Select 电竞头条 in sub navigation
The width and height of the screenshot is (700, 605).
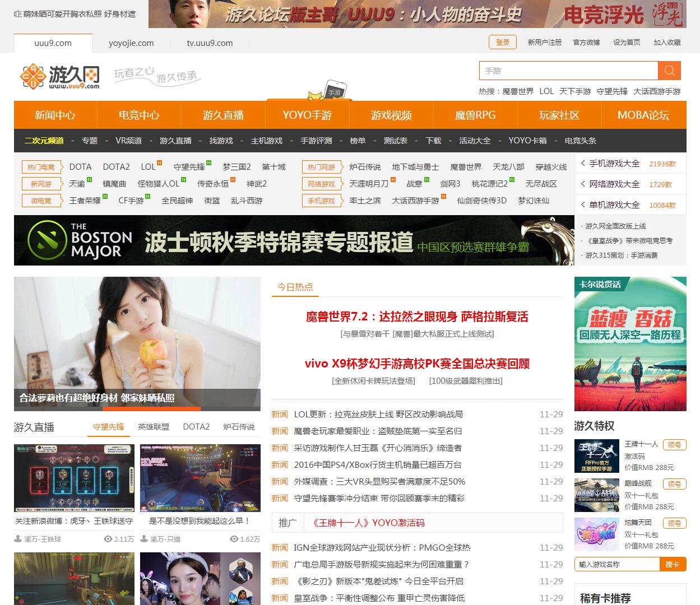pyautogui.click(x=580, y=141)
